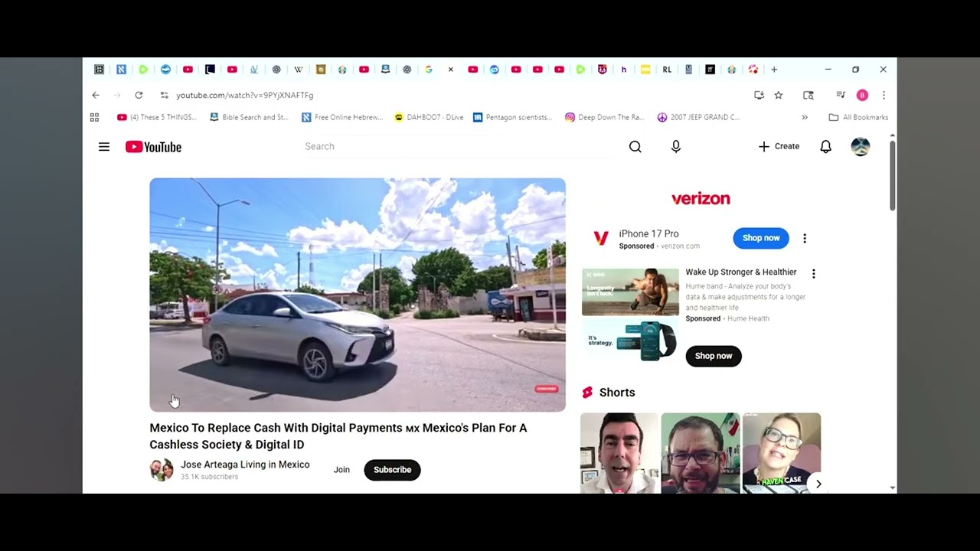Open Deep Down The Ra... Instagram bookmark

tap(605, 117)
